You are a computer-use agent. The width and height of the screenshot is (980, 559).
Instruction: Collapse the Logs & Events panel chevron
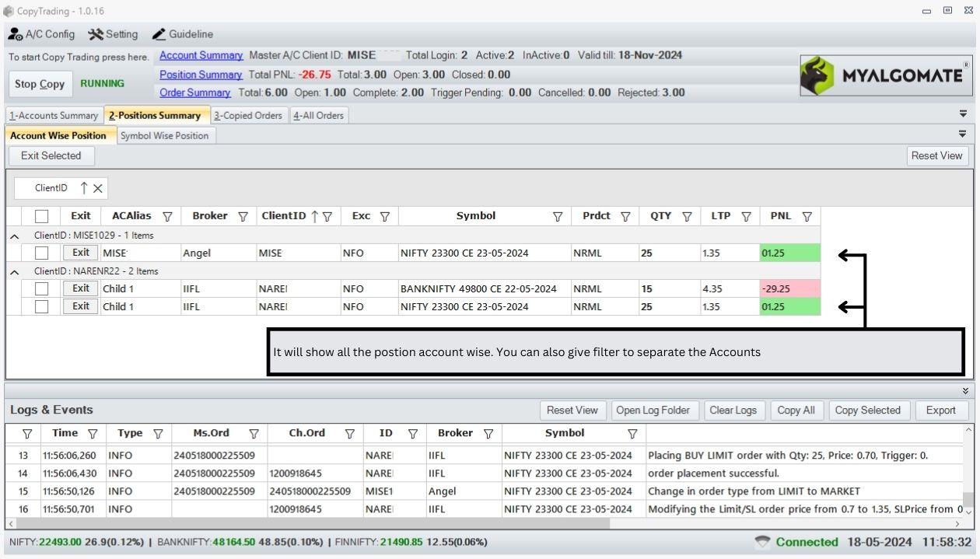(965, 390)
